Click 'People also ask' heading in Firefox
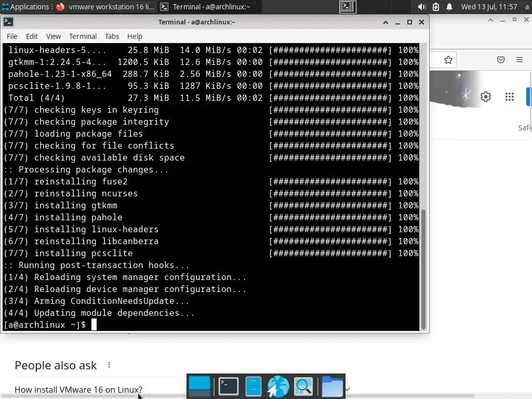Screen dimensions: 532x399 point(56,365)
